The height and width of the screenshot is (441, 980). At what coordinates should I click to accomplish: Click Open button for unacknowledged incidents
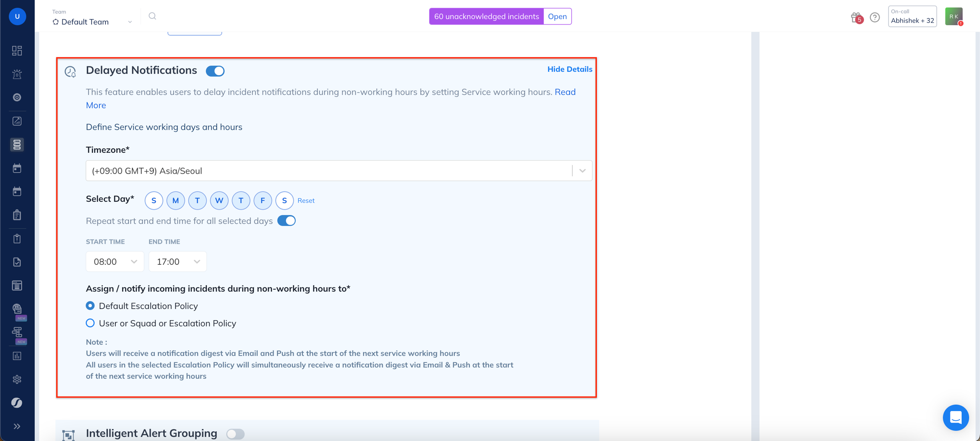[557, 17]
